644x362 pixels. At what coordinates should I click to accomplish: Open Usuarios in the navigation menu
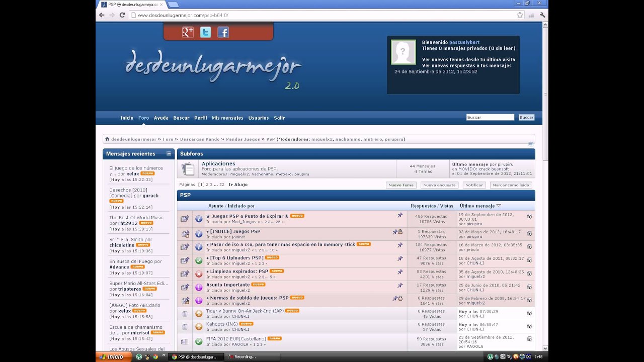259,118
